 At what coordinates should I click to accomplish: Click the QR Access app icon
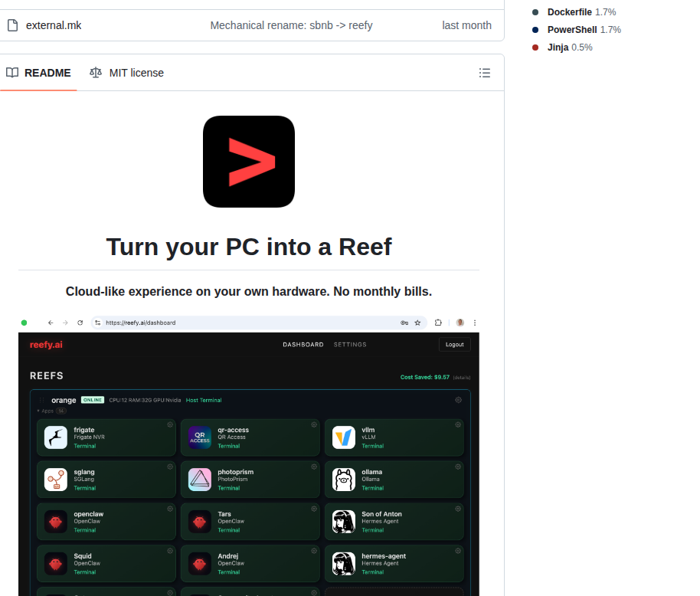point(200,437)
